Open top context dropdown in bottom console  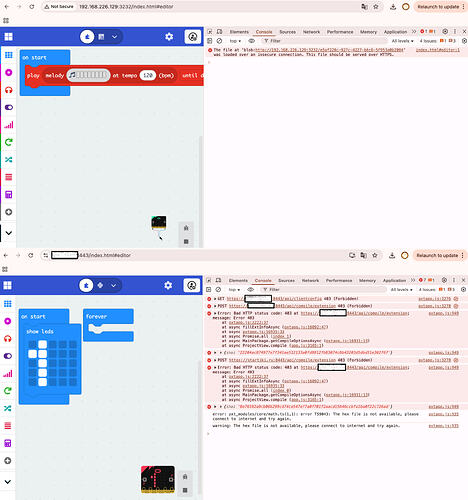pyautogui.click(x=234, y=289)
